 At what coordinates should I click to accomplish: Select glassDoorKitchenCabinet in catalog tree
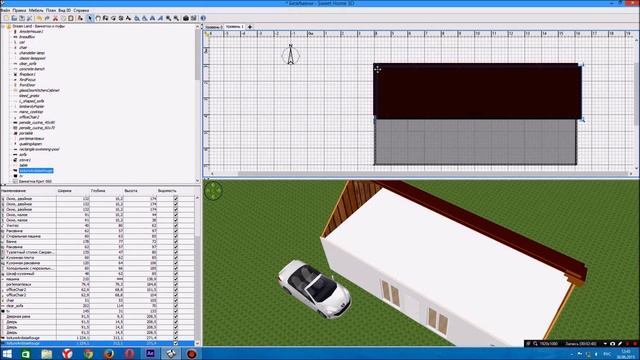tap(39, 90)
